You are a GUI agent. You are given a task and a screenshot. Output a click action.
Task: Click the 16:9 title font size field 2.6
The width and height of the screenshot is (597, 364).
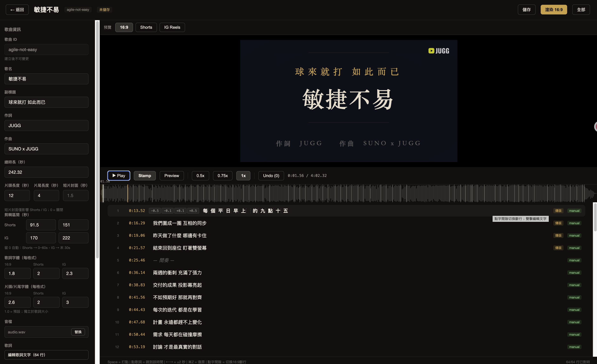tap(17, 302)
